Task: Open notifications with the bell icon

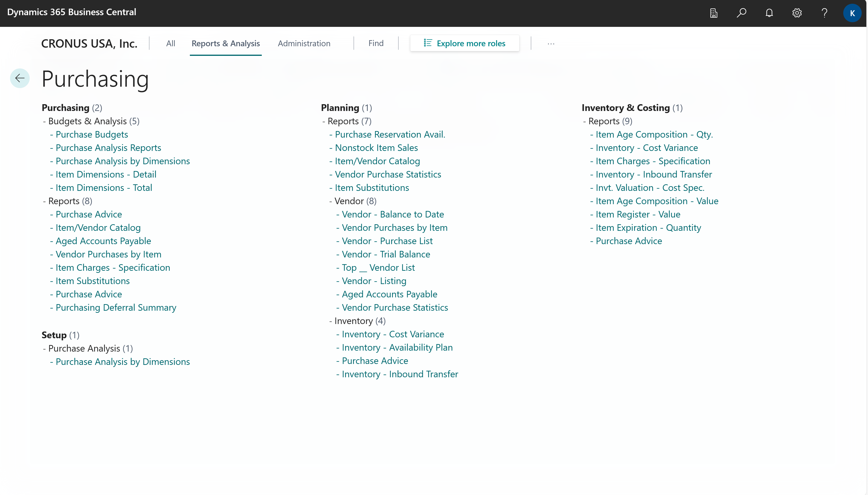Action: pos(769,13)
